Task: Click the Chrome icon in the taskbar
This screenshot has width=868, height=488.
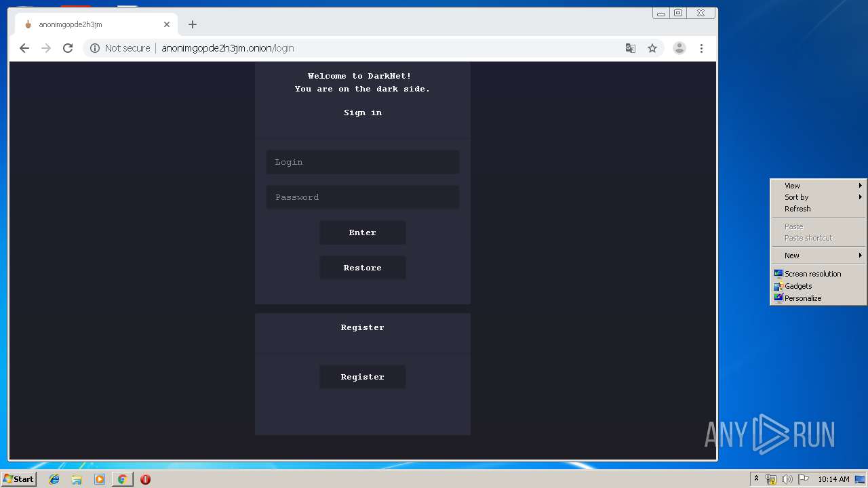Action: tap(122, 479)
